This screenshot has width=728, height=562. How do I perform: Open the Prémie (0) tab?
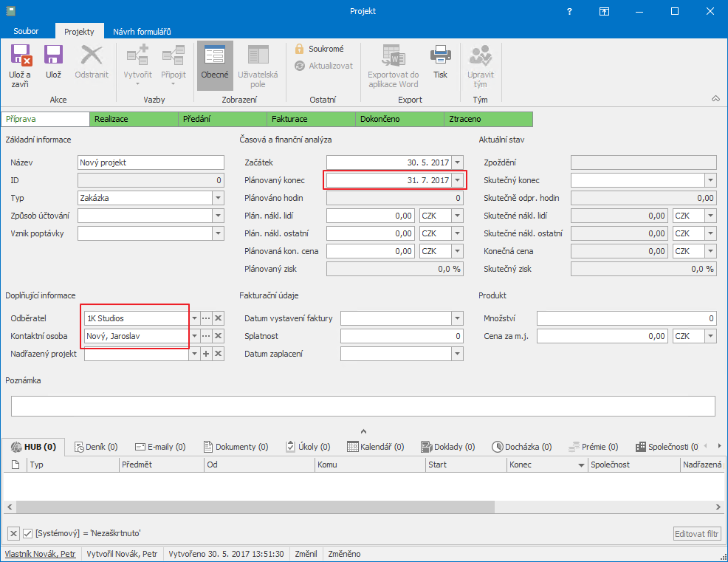[594, 447]
